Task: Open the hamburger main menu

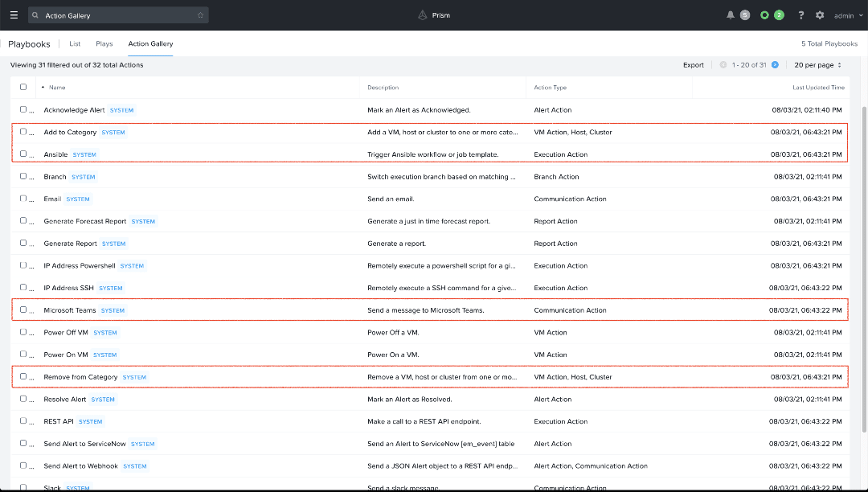Action: tap(14, 15)
